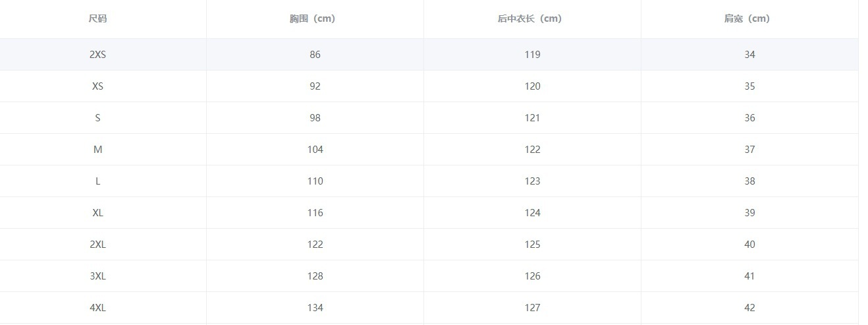Viewport: 868px width, 325px height.
Task: Click back length value 124
Action: [532, 213]
